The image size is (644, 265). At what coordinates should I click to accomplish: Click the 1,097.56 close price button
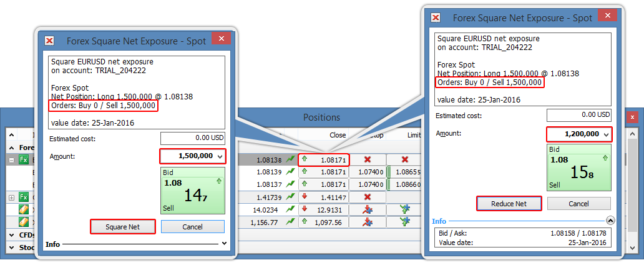[323, 222]
